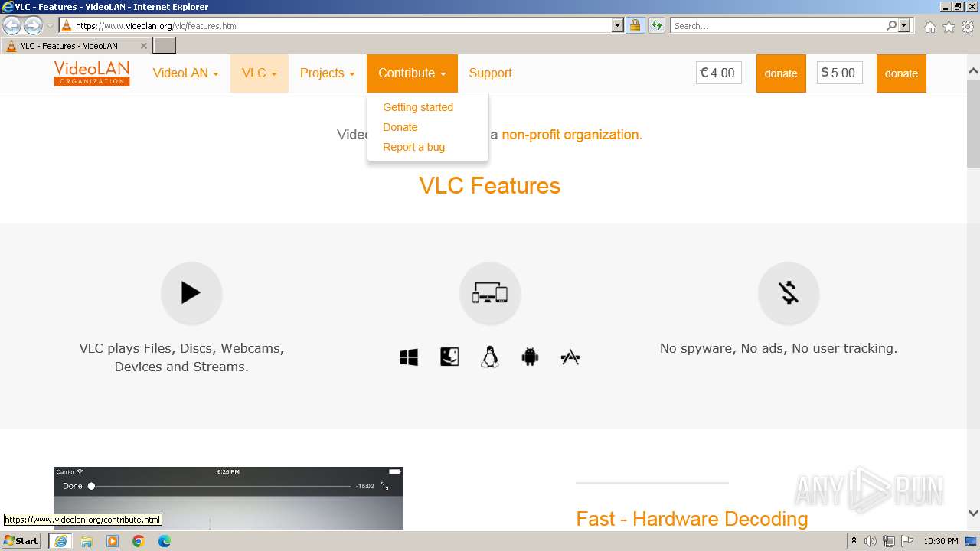Select Donate from Contribute menu
This screenshot has height=551, width=980.
pyautogui.click(x=400, y=127)
